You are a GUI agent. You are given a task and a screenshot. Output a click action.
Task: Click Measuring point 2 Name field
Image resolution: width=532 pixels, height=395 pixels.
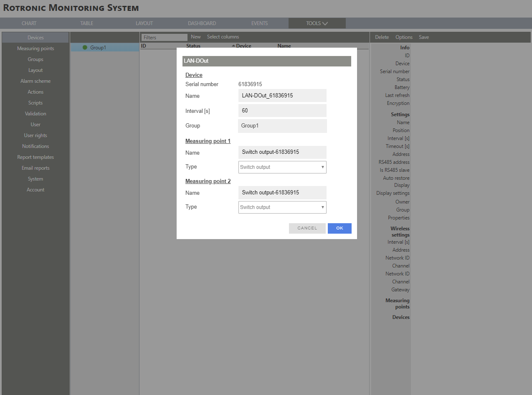click(282, 193)
